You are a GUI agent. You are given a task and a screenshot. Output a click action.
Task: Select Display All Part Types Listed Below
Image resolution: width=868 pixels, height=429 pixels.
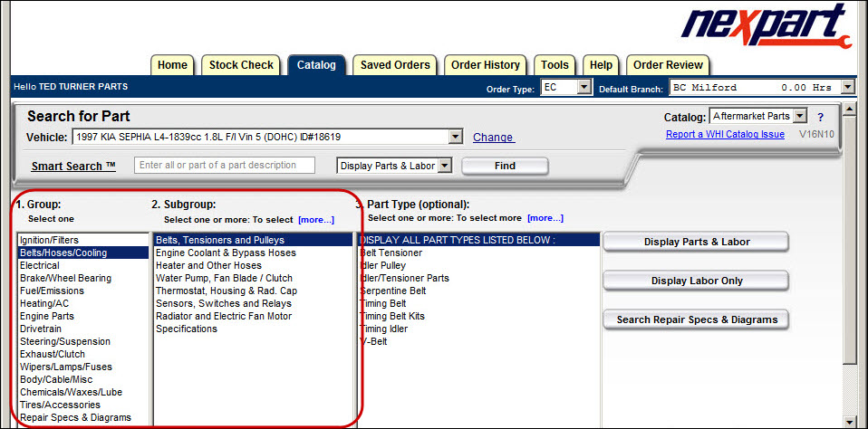[x=478, y=240]
